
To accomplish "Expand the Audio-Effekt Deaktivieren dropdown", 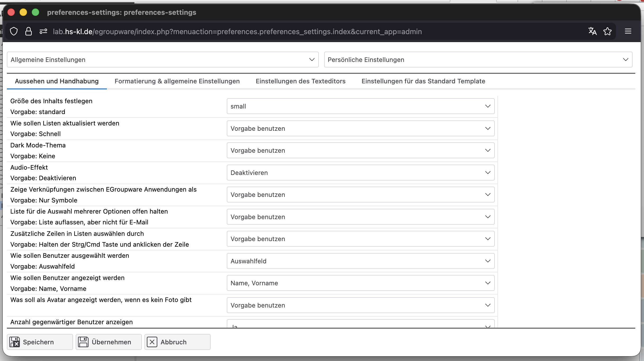I will [360, 173].
